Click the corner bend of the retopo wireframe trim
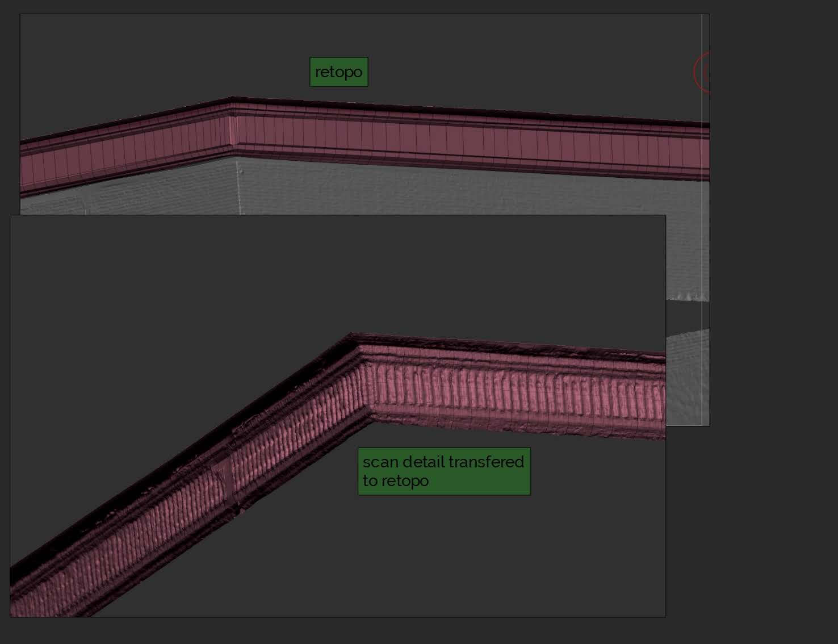 pos(233,131)
